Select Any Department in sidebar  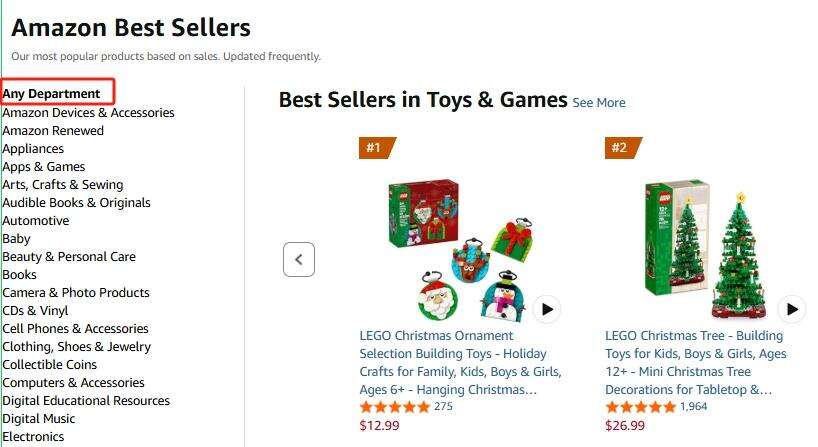pyautogui.click(x=52, y=94)
